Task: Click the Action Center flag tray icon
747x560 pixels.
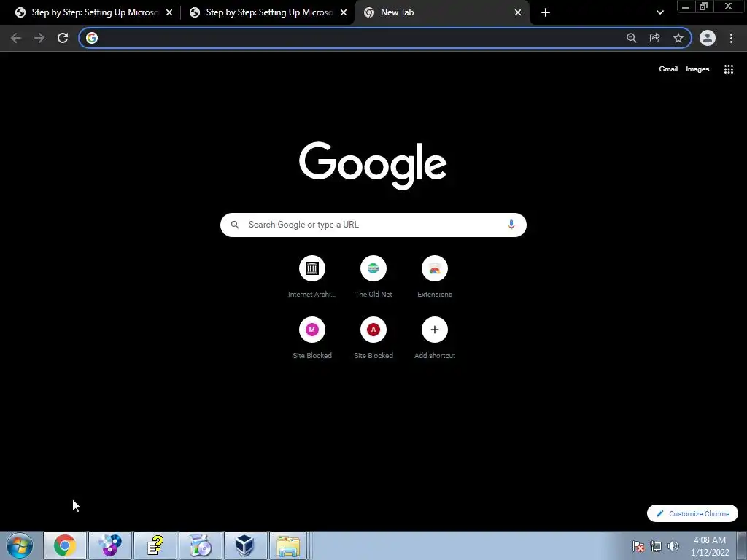Action: (638, 546)
